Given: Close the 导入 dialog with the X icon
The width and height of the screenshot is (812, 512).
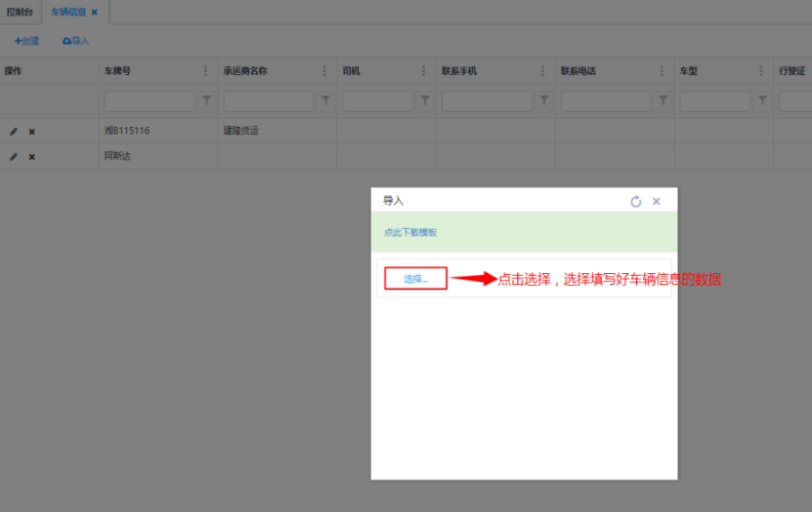Looking at the screenshot, I should (656, 201).
